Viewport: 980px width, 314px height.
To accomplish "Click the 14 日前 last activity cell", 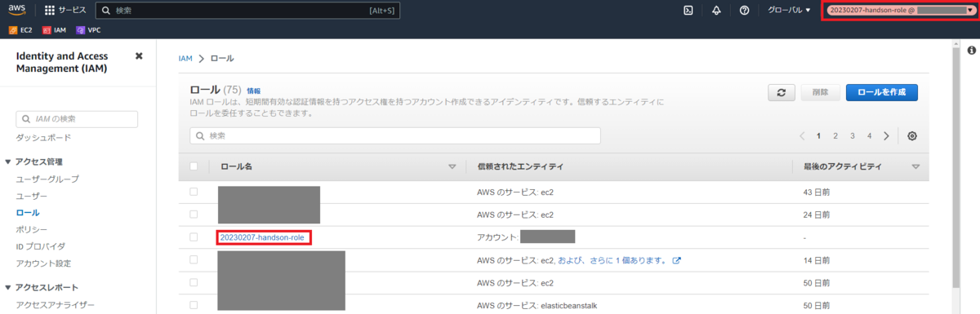I will tap(817, 261).
